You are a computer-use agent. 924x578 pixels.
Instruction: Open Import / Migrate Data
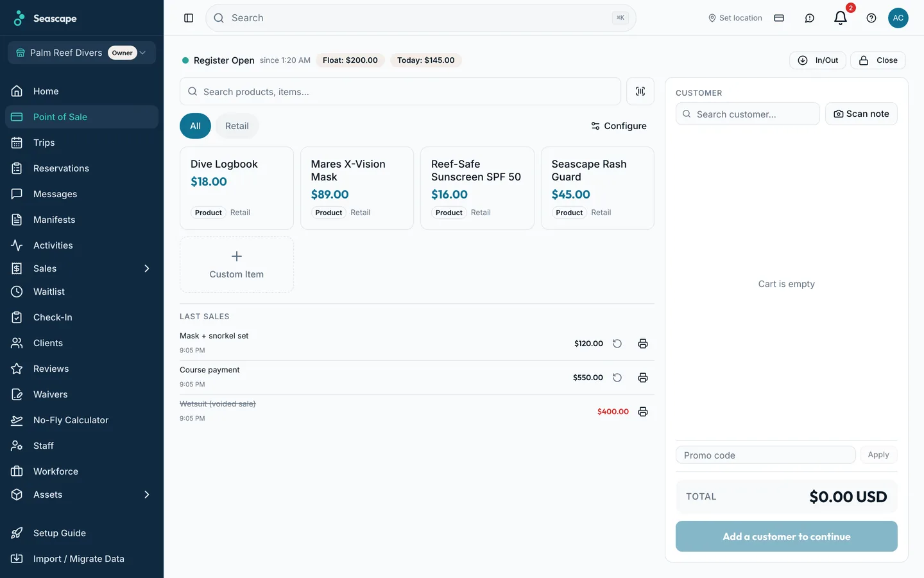coord(81,559)
